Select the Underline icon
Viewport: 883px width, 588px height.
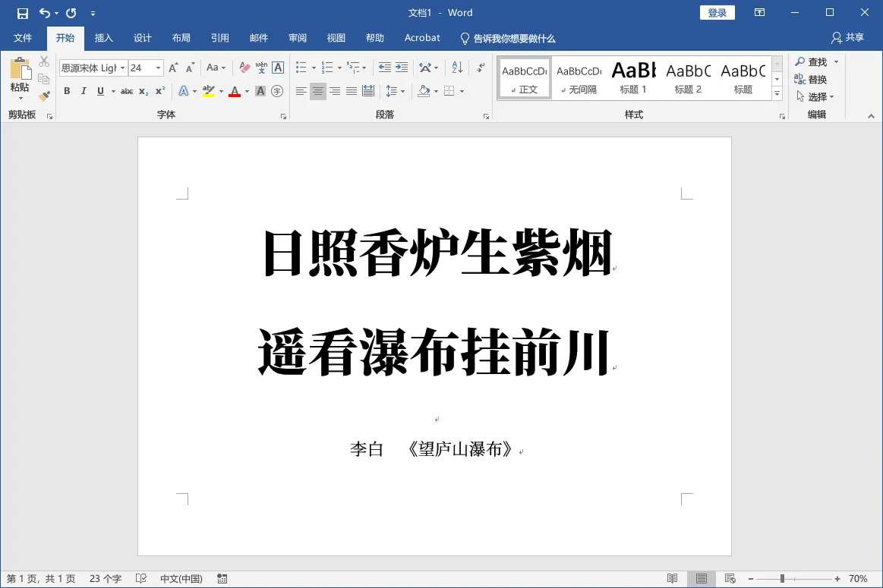coord(99,90)
